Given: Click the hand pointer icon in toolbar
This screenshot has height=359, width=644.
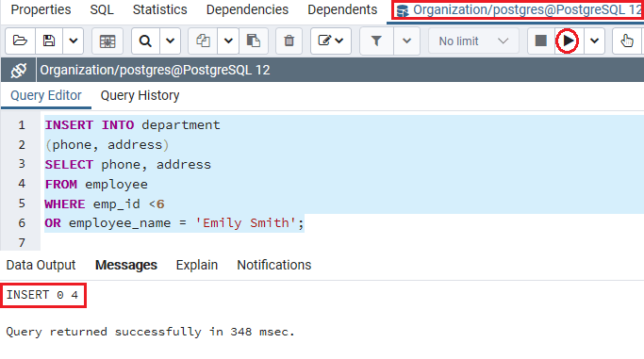Looking at the screenshot, I should 627,41.
